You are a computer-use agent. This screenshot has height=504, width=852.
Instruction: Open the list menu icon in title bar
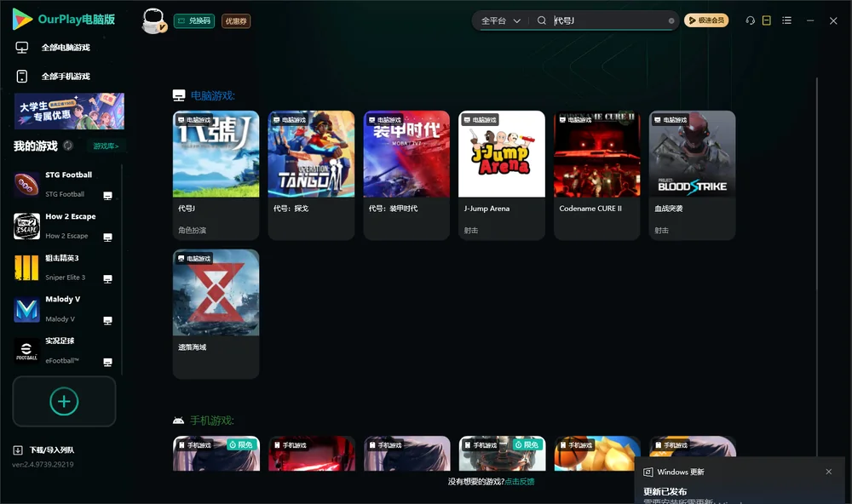point(786,20)
